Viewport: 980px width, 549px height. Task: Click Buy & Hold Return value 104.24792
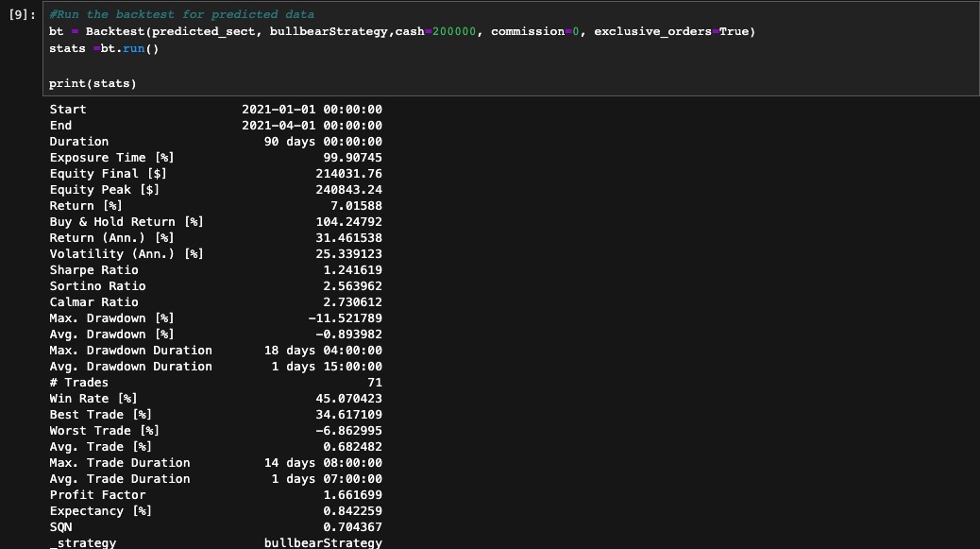(x=348, y=222)
